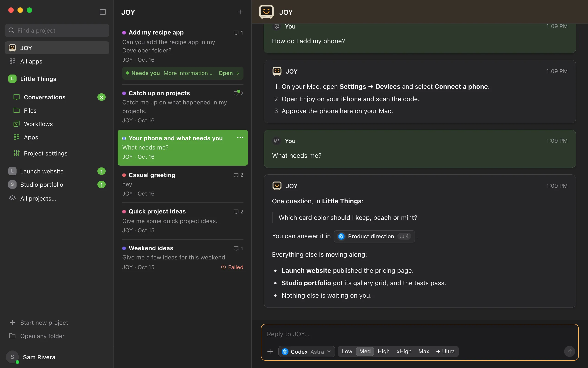Viewport: 588px width, 368px height.
Task: Select High reasoning effort
Action: (384, 351)
